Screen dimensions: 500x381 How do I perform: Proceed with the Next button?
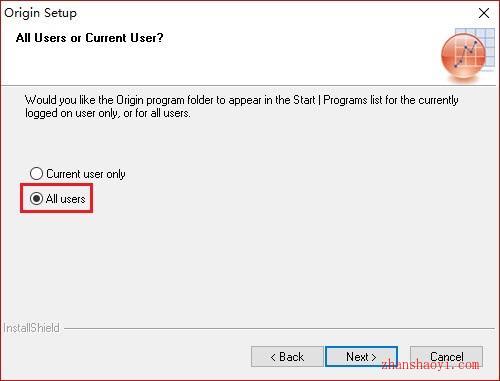point(361,357)
